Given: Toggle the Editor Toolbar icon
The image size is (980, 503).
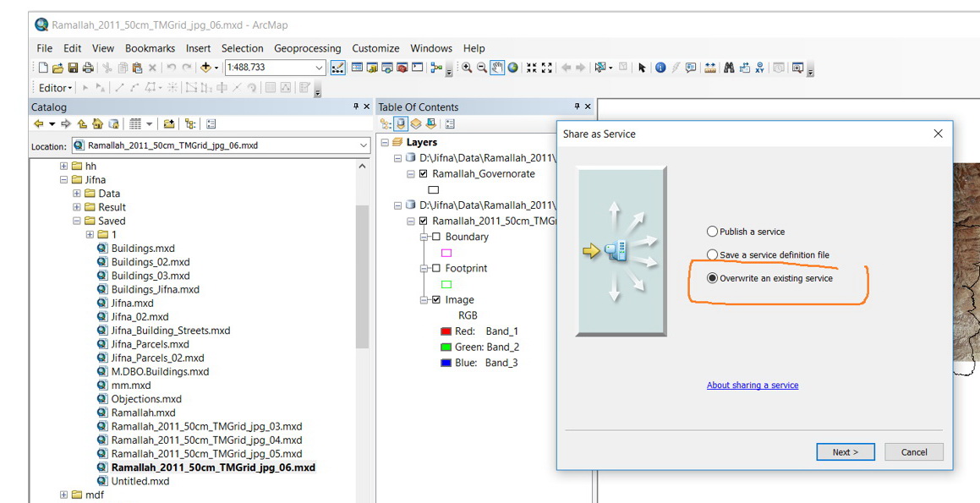Looking at the screenshot, I should pyautogui.click(x=337, y=68).
